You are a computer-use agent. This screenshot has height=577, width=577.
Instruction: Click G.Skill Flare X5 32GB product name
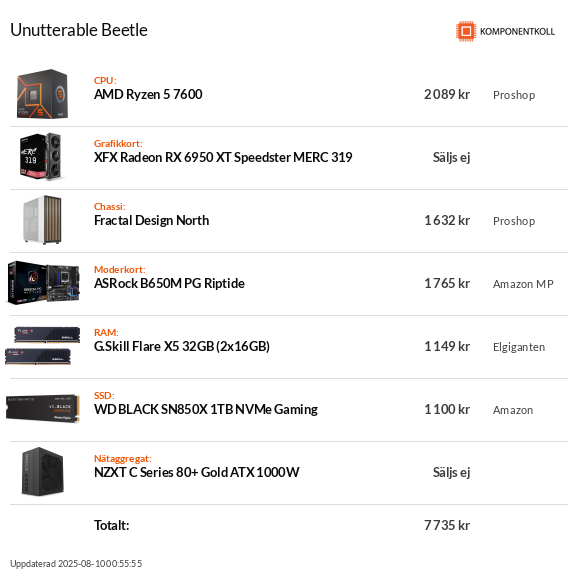tap(182, 346)
